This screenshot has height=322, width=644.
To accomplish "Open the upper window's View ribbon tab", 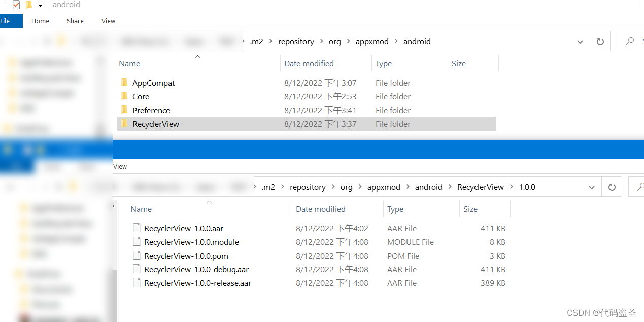I will (108, 21).
